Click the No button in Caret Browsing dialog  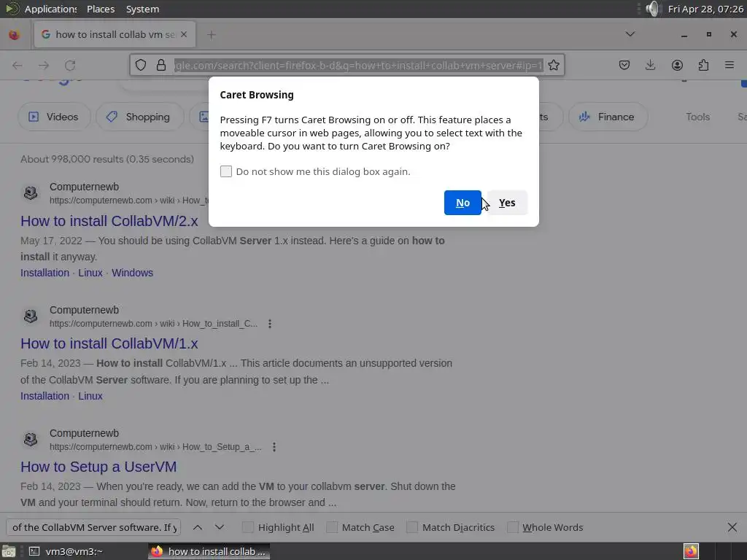point(462,203)
